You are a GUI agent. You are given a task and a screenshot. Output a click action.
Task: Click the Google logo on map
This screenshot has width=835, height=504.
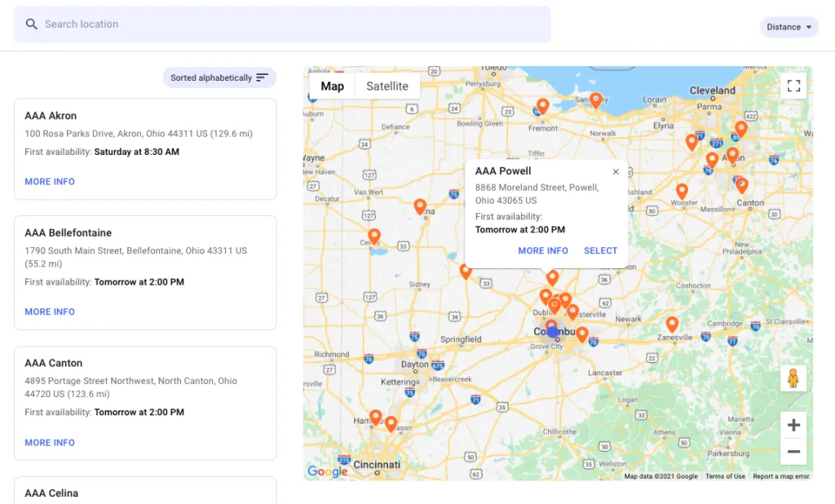point(328,471)
